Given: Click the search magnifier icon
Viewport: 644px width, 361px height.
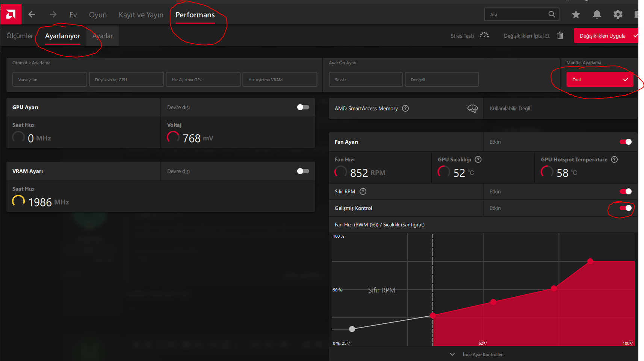Looking at the screenshot, I should 552,14.
